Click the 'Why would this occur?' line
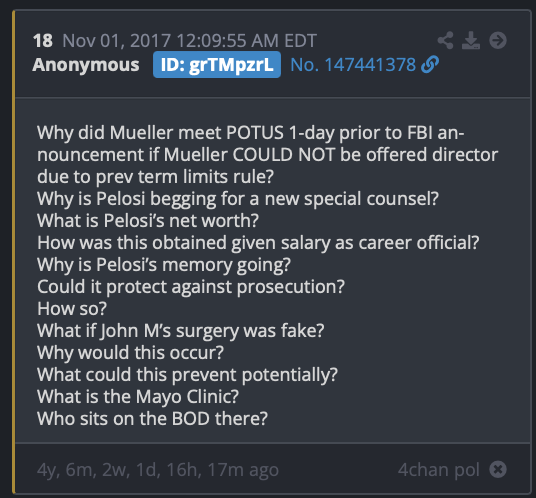The image size is (536, 498). coord(130,352)
